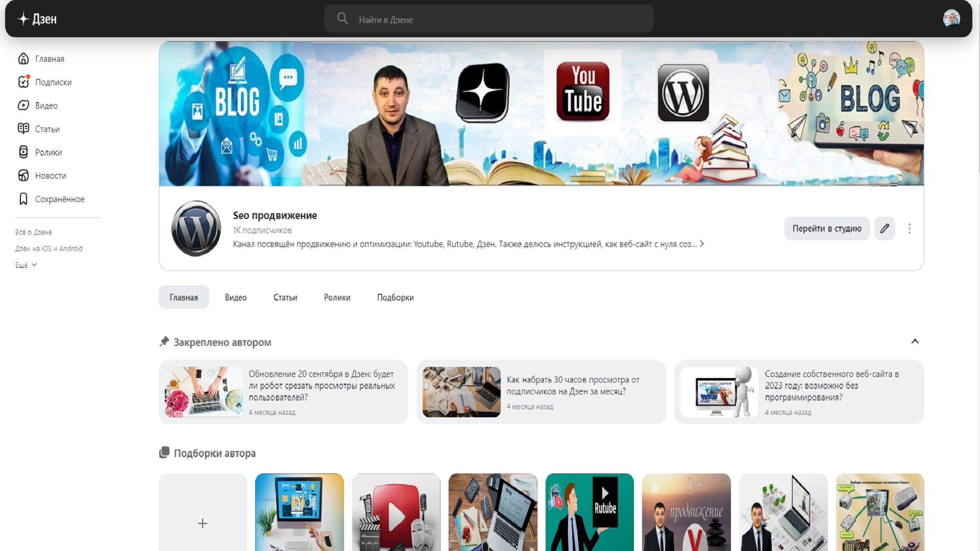Screen dimensions: 980x551
Task: Open the iMac desktop collection thumbnail
Action: pos(300,512)
